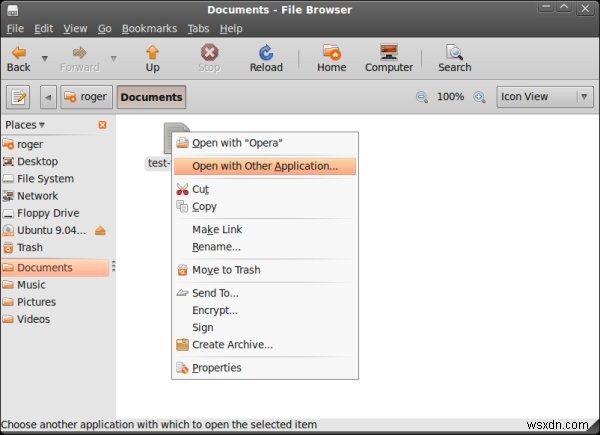This screenshot has width=600, height=435.
Task: Choose Rename... in context menu
Action: coord(265,247)
